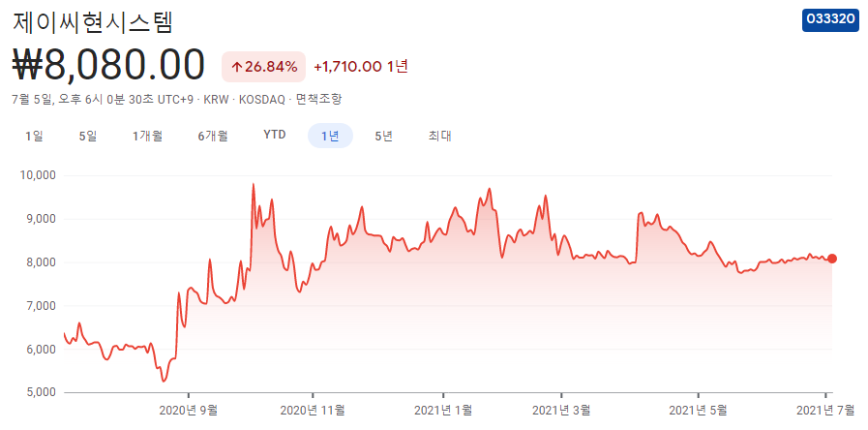
Task: Click the KOSDAQ exchange label
Action: point(261,100)
